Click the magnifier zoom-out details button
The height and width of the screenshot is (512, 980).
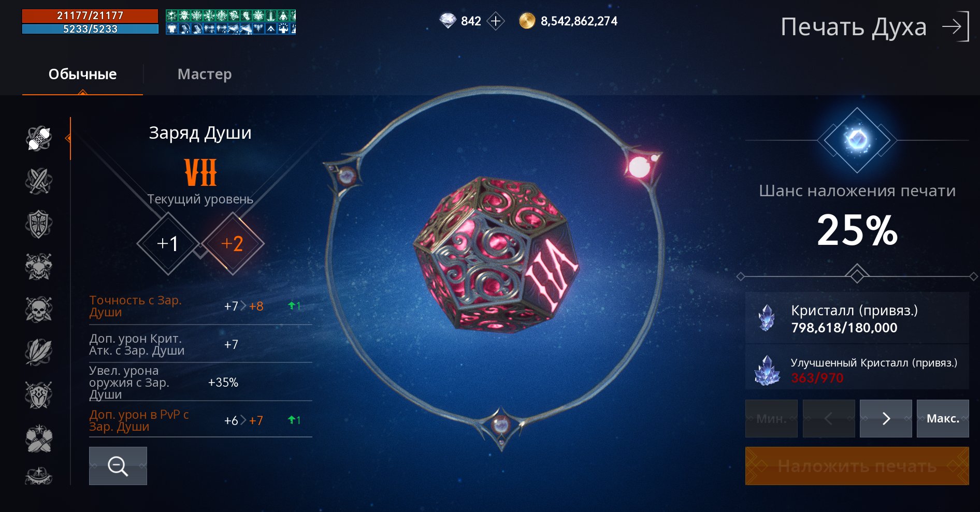118,466
